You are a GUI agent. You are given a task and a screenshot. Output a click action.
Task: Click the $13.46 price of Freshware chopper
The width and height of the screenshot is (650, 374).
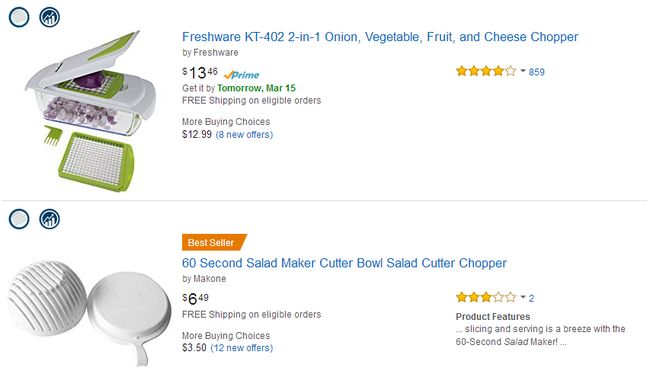point(200,73)
